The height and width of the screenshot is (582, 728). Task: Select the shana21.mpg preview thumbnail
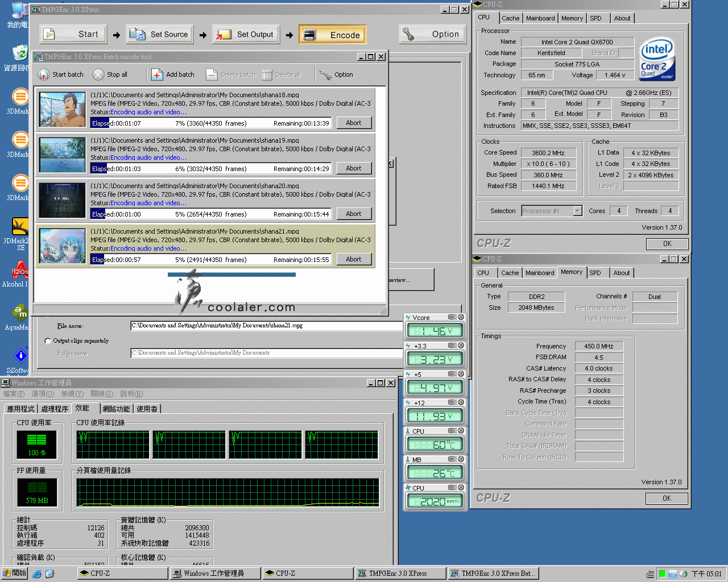pyautogui.click(x=63, y=246)
